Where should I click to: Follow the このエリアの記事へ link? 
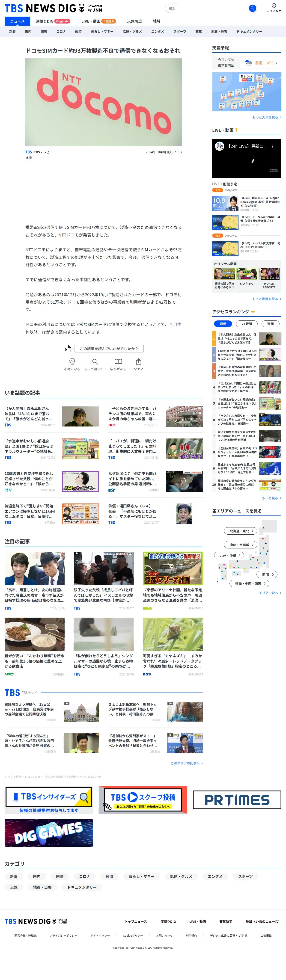point(187,763)
